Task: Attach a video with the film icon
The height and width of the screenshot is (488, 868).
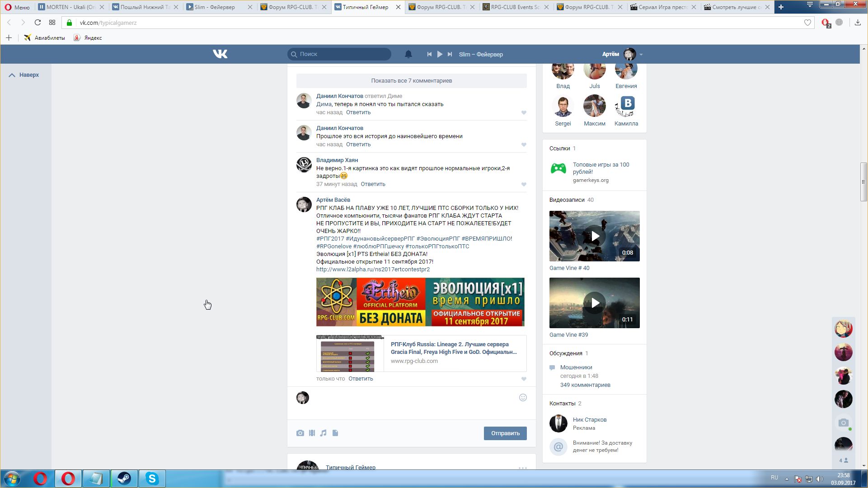Action: pyautogui.click(x=312, y=433)
